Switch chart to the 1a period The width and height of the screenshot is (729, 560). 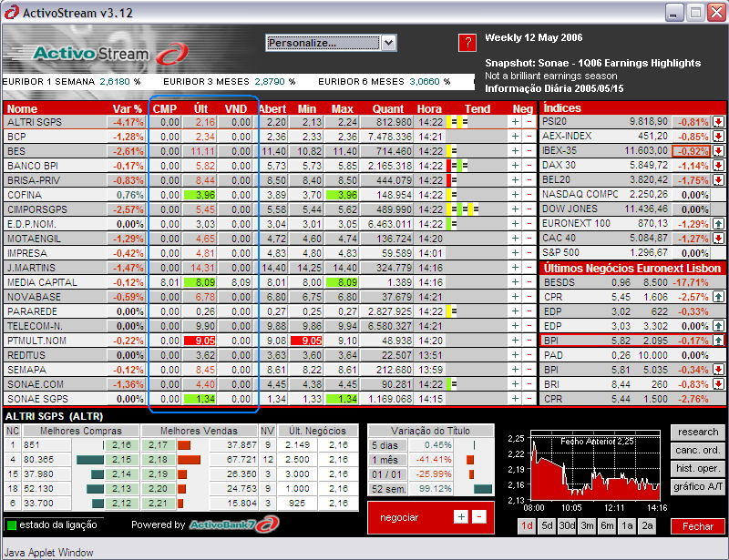point(627,526)
